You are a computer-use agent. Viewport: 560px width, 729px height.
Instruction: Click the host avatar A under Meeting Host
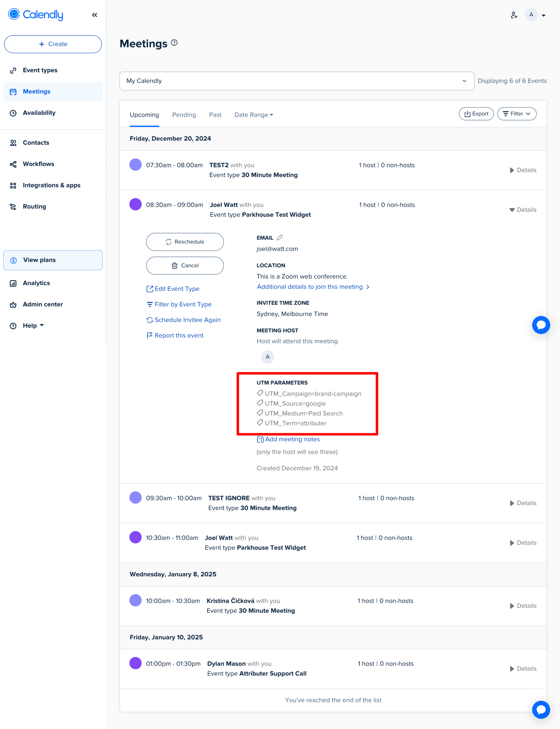click(x=267, y=357)
